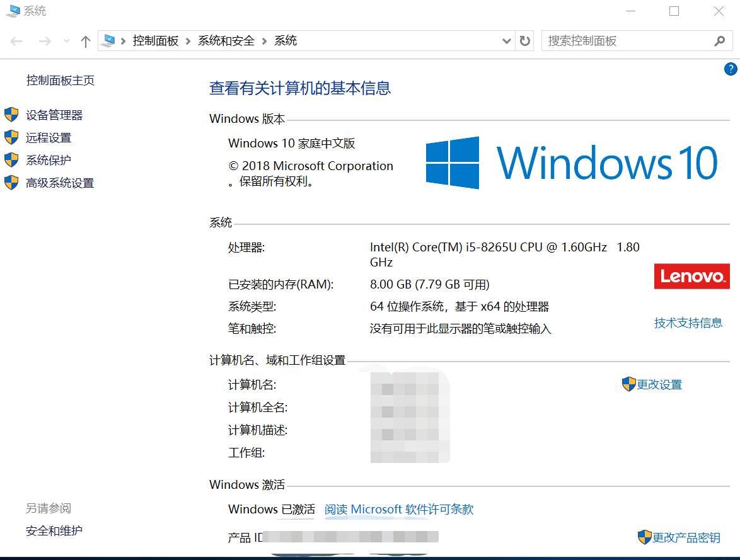740x560 pixels.
Task: Click the label 系统类型:
Action: point(253,307)
